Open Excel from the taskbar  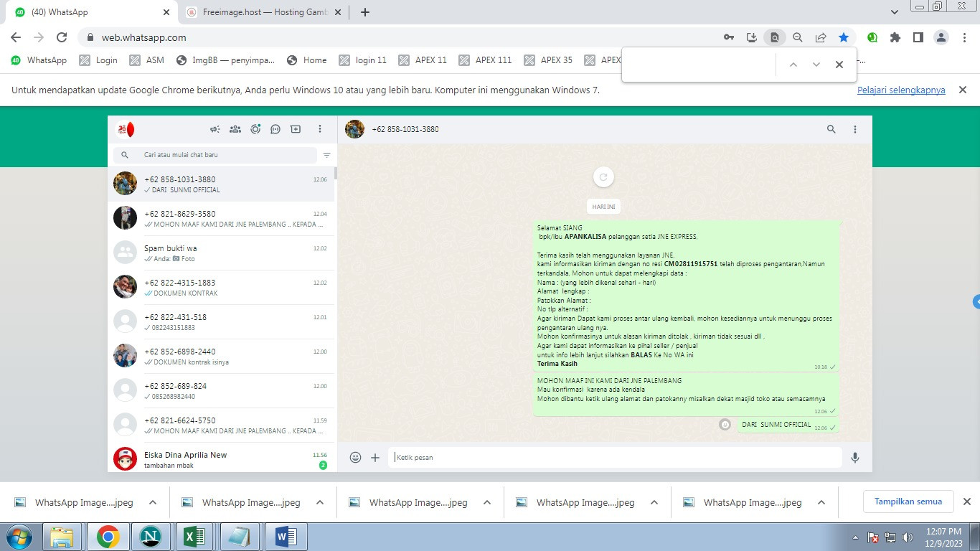[x=195, y=537]
